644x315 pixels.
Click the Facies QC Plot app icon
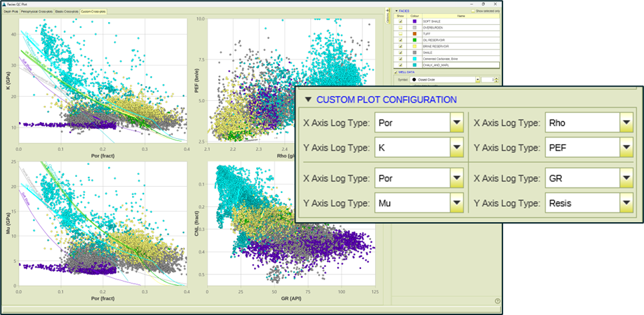pos(4,4)
